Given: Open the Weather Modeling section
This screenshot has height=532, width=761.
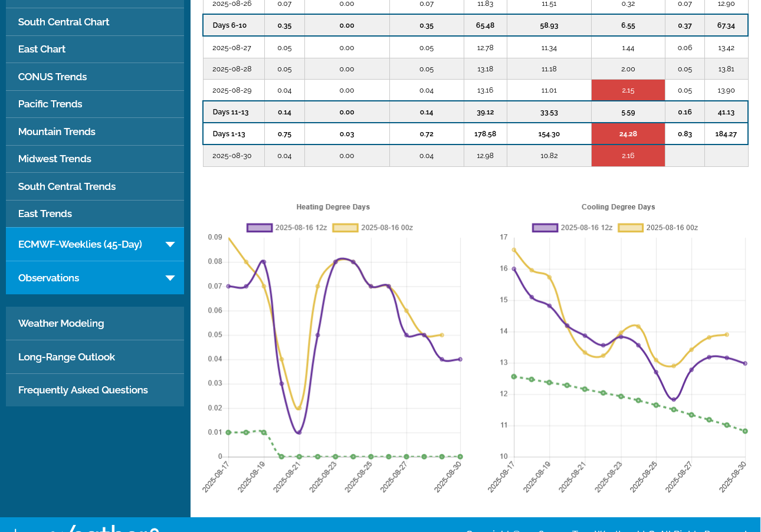Looking at the screenshot, I should click(61, 323).
